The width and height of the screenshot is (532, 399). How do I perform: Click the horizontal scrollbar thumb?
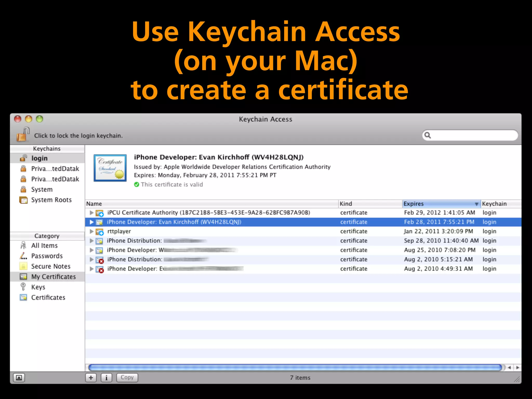(295, 367)
